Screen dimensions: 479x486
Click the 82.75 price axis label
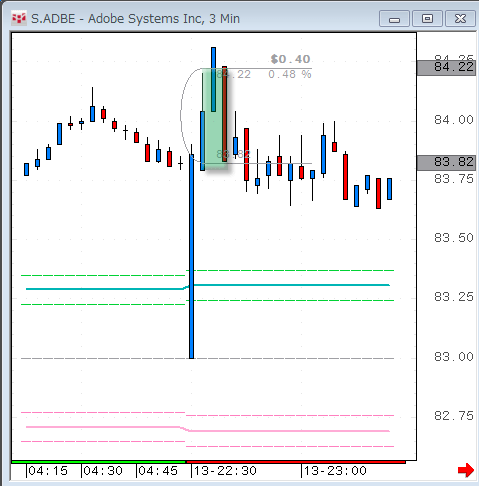pyautogui.click(x=454, y=416)
